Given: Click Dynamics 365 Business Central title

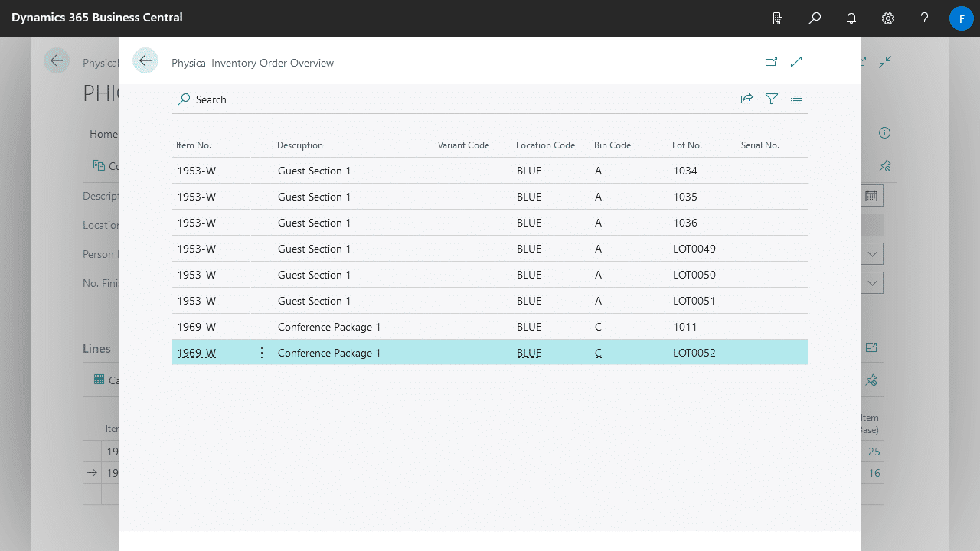Looking at the screenshot, I should click(97, 18).
